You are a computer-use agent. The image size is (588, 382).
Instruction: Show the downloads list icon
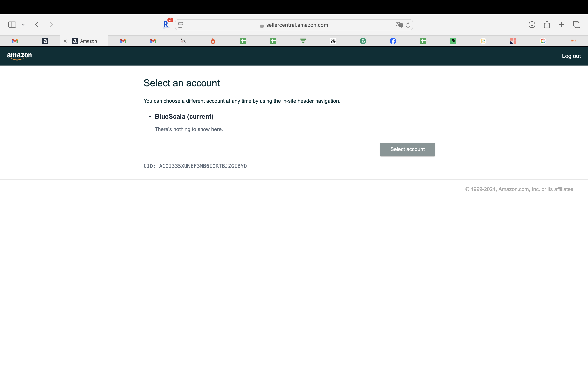tap(532, 25)
